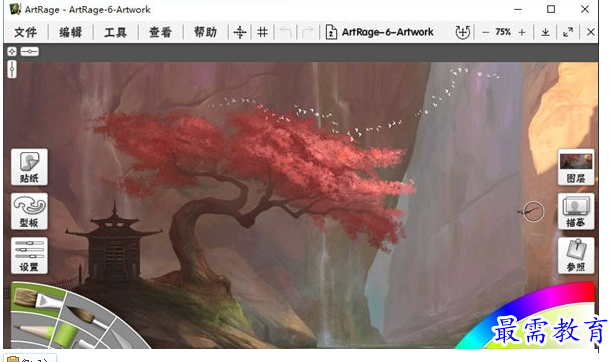Maximize the ArtRage window
The width and height of the screenshot is (616, 362).
(x=551, y=9)
